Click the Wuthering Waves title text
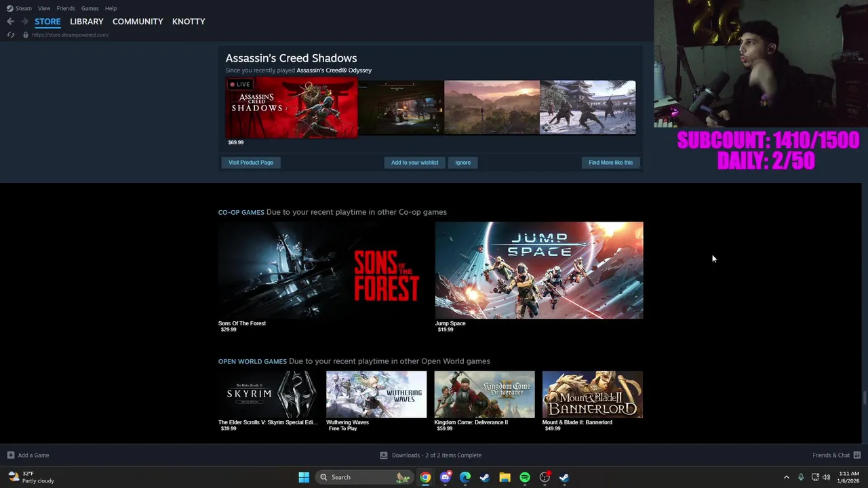This screenshot has height=488, width=868. [x=347, y=422]
